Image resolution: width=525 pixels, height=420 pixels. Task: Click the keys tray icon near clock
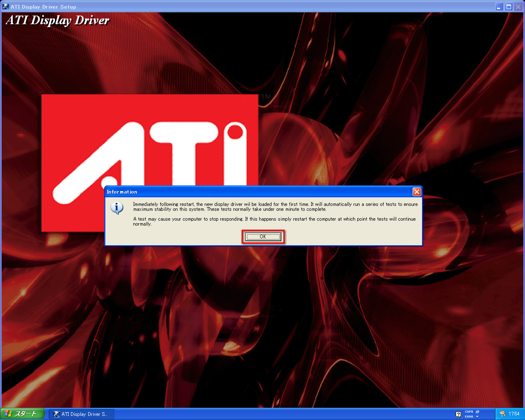pyautogui.click(x=502, y=414)
